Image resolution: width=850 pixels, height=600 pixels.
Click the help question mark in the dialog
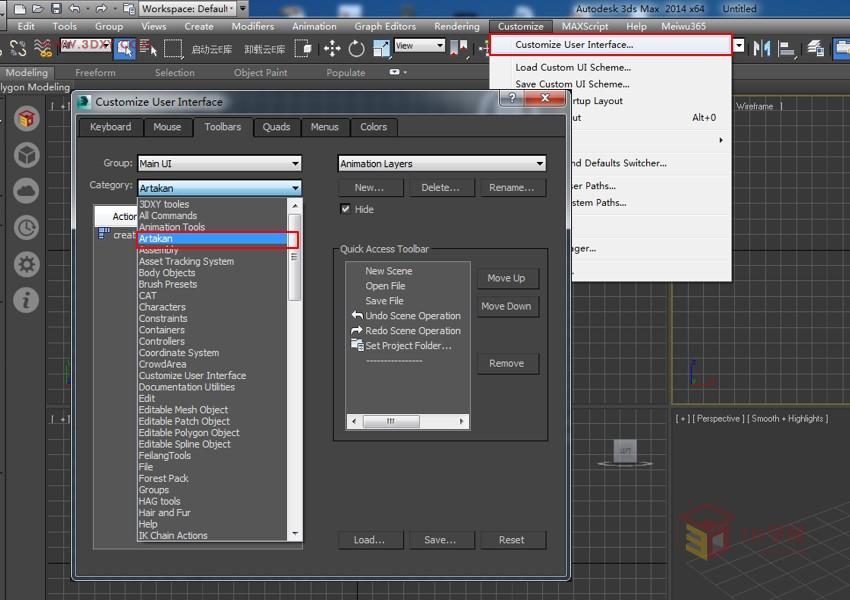(x=512, y=98)
